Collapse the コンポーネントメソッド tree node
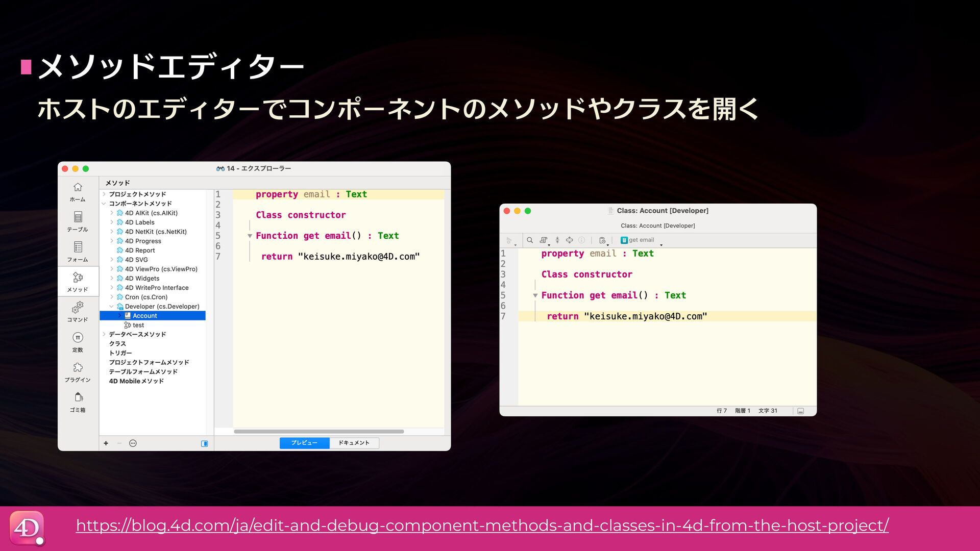This screenshot has height=551, width=980. pyautogui.click(x=104, y=204)
